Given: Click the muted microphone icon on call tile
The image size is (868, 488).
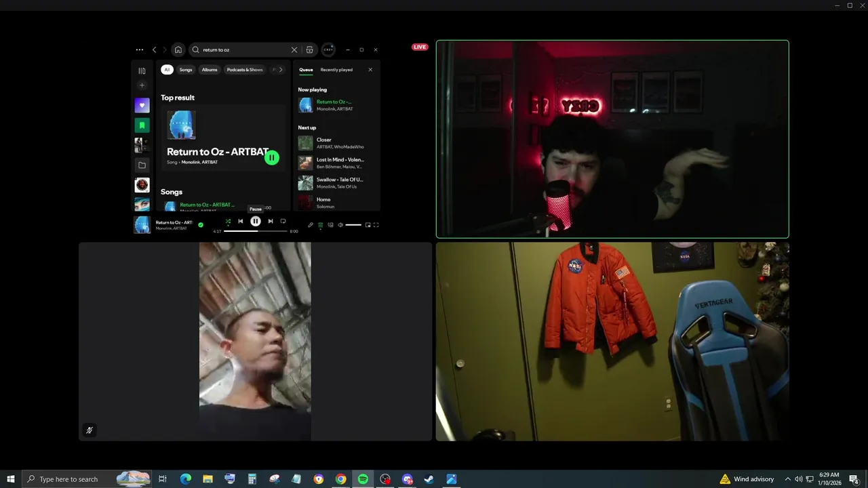Looking at the screenshot, I should pos(90,430).
